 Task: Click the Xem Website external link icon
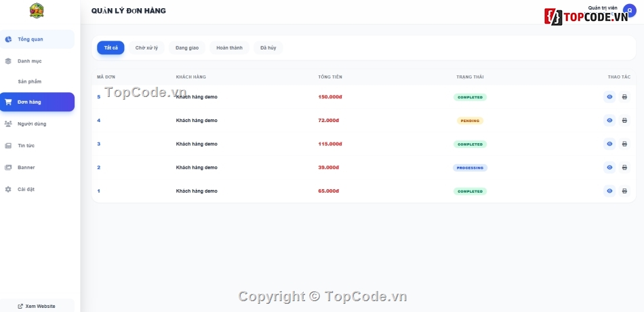[20, 307]
